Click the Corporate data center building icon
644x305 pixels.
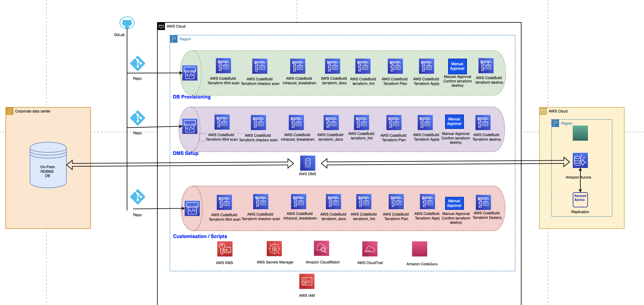tap(9, 111)
